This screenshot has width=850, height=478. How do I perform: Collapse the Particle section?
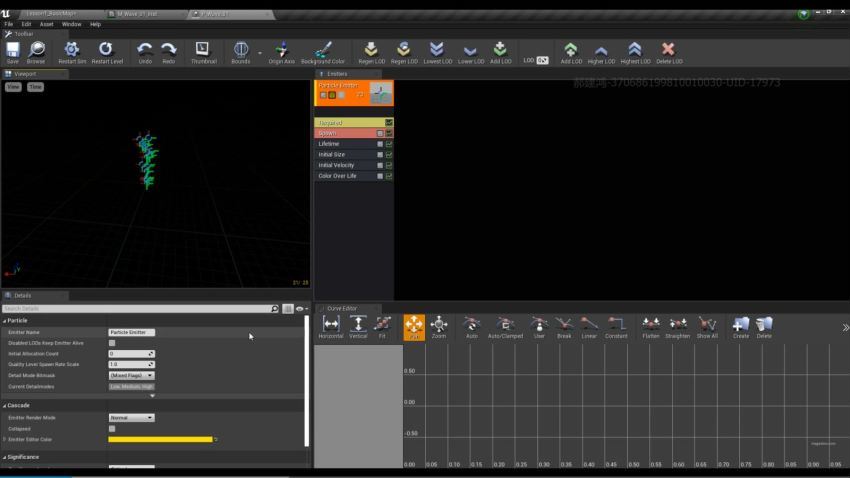click(x=4, y=321)
